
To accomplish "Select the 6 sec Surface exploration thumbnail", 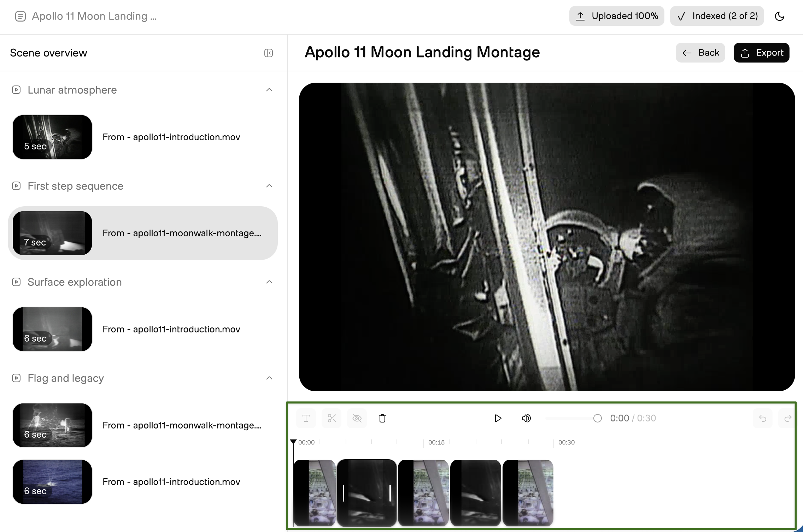I will click(x=52, y=329).
